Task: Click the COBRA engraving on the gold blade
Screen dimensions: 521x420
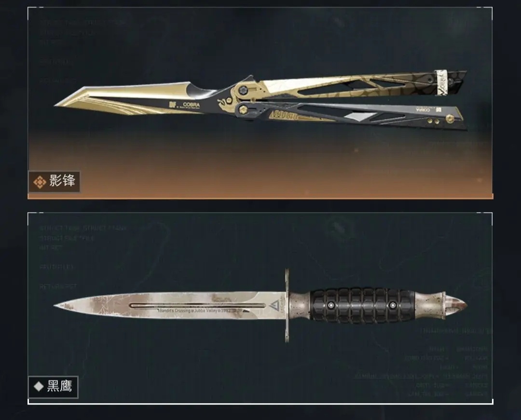Action: (x=191, y=105)
